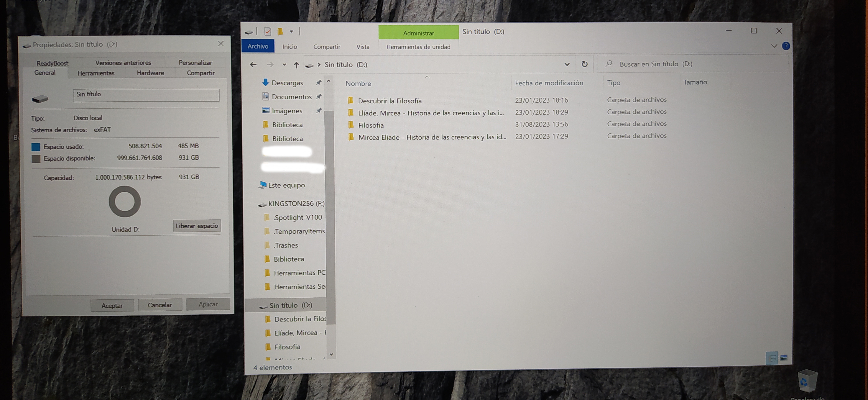868x400 pixels.
Task: Expand the address bar history dropdown
Action: click(567, 64)
